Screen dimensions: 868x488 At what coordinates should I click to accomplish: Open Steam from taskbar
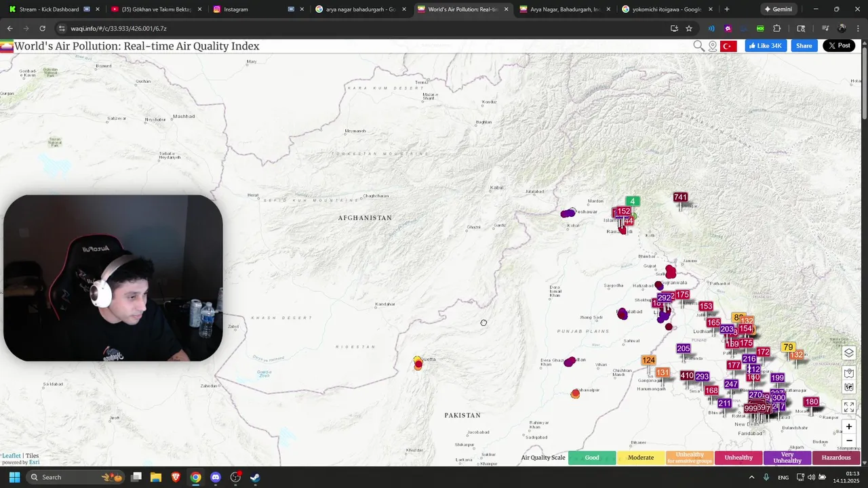[255, 477]
